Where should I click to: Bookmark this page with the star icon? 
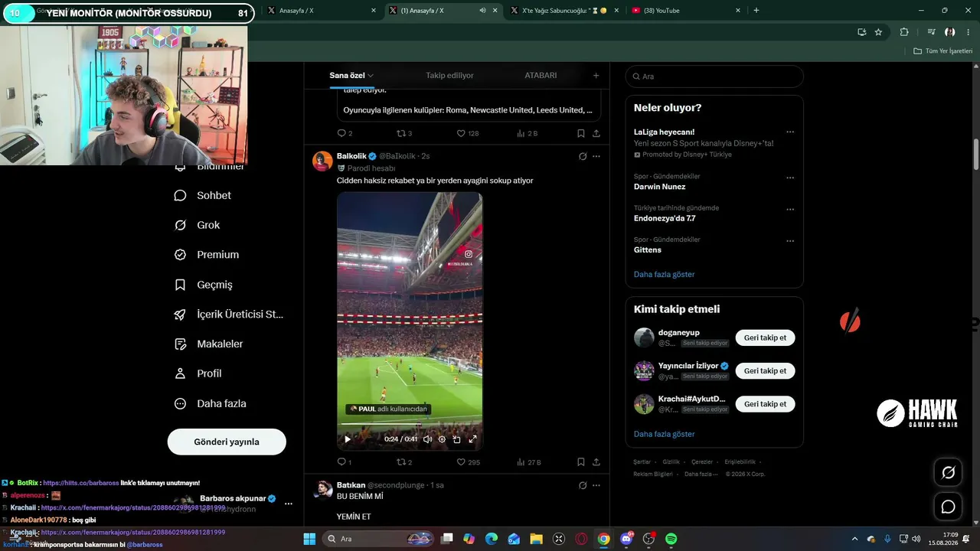[878, 32]
